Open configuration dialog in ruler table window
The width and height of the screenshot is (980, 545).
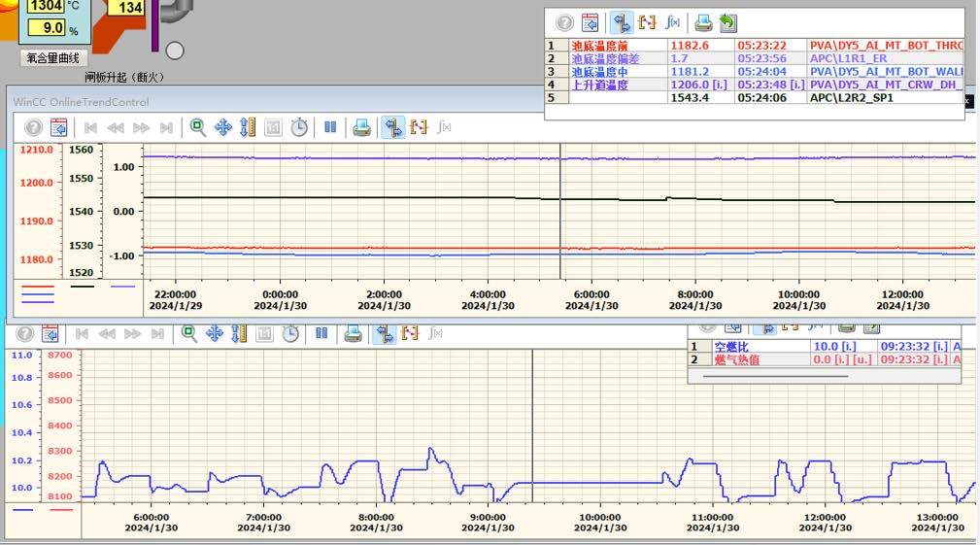click(590, 23)
